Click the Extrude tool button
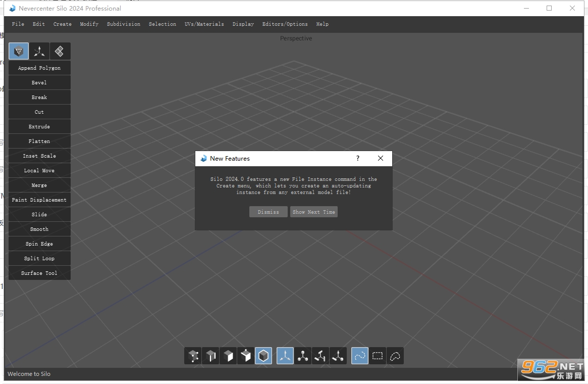This screenshot has height=384, width=588. [39, 126]
